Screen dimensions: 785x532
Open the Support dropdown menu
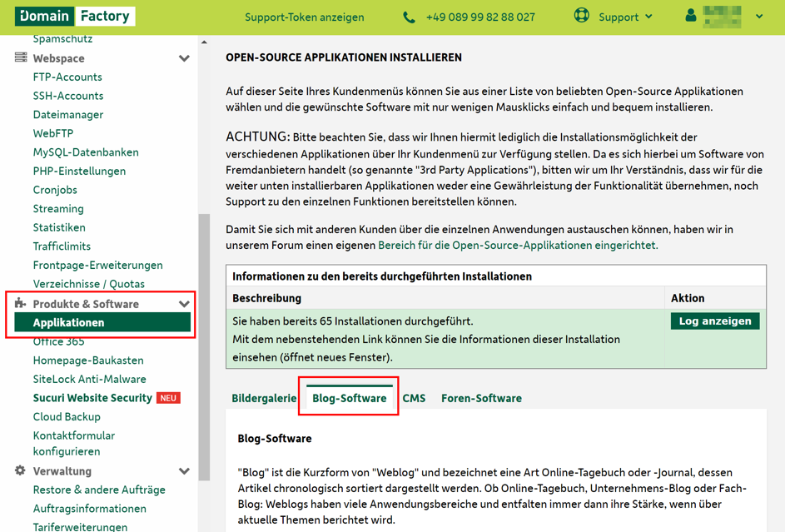click(x=626, y=17)
